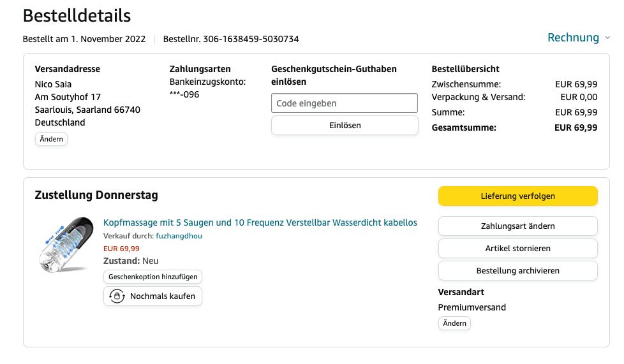Archive order with Bestellung archivieren
624x364 pixels.
coord(517,271)
